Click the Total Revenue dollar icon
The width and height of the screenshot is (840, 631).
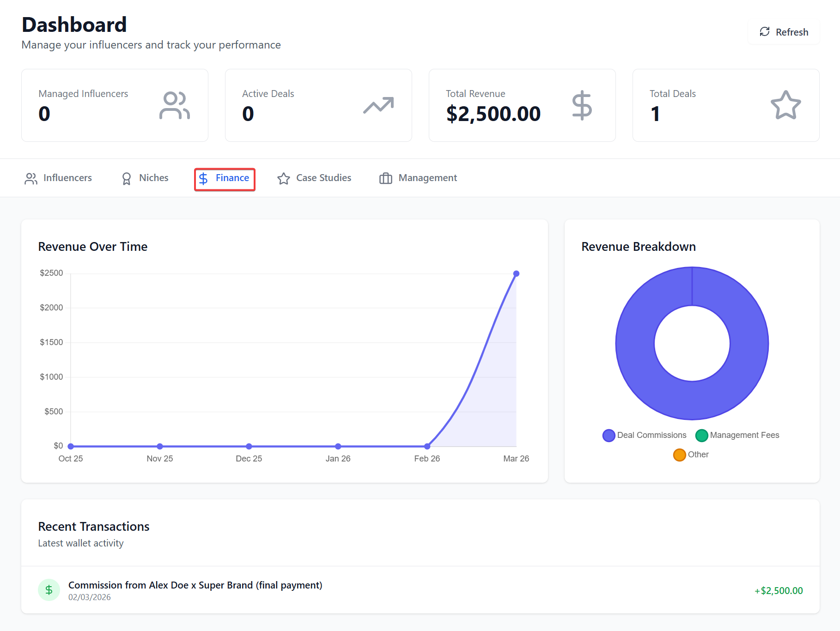(x=582, y=105)
